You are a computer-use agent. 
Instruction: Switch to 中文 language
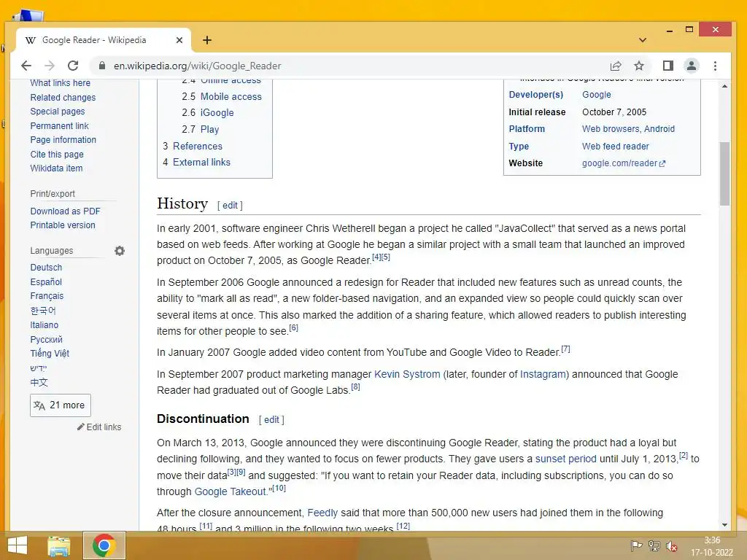tap(39, 382)
